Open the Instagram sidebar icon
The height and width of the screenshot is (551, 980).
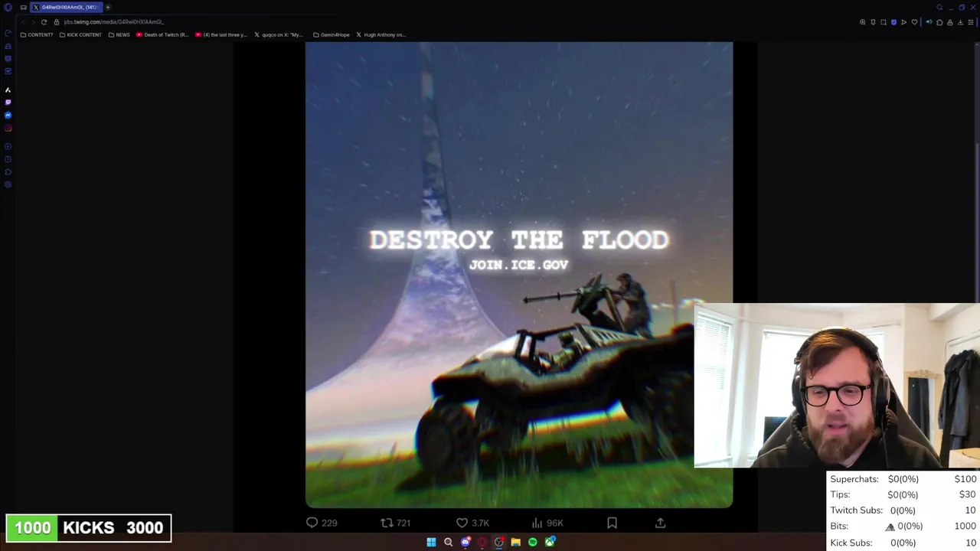tap(8, 128)
